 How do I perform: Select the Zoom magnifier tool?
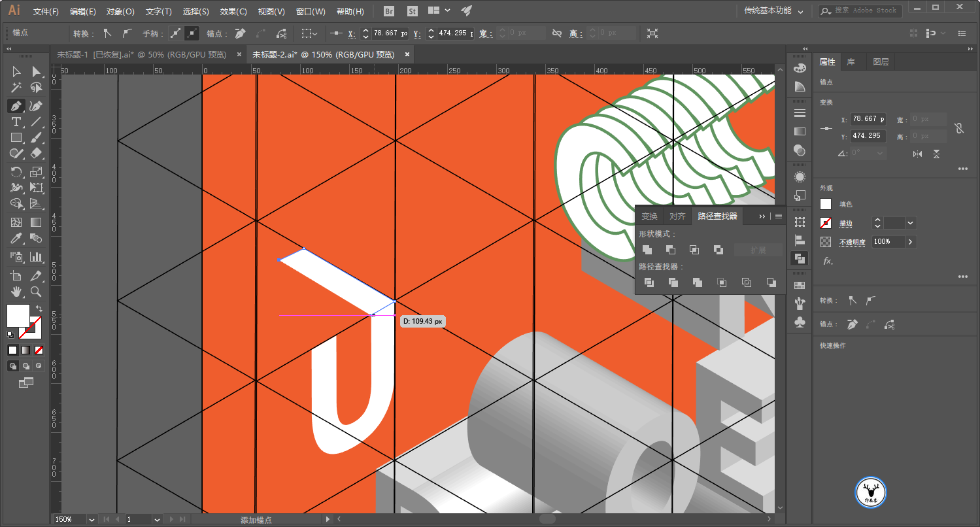36,292
